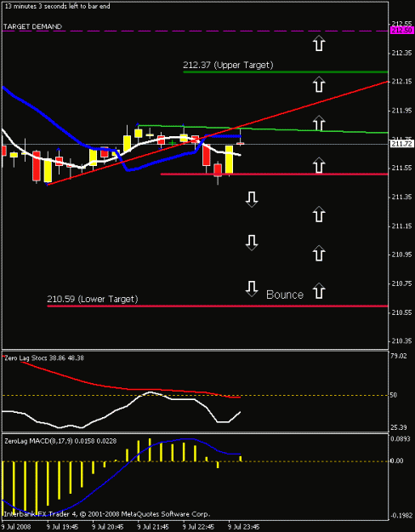Click the Bounce text annotation
Screen dimensions: 415x532
285,295
